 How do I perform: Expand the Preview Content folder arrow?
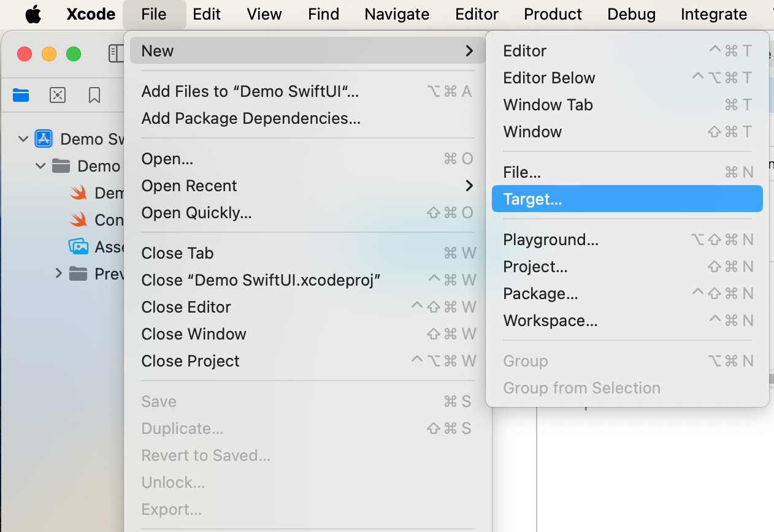point(59,273)
